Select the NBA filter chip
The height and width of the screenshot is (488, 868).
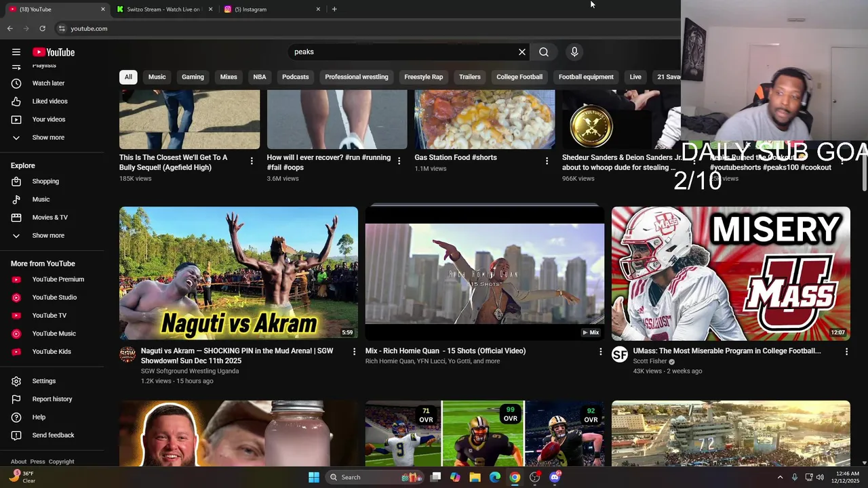tap(260, 77)
